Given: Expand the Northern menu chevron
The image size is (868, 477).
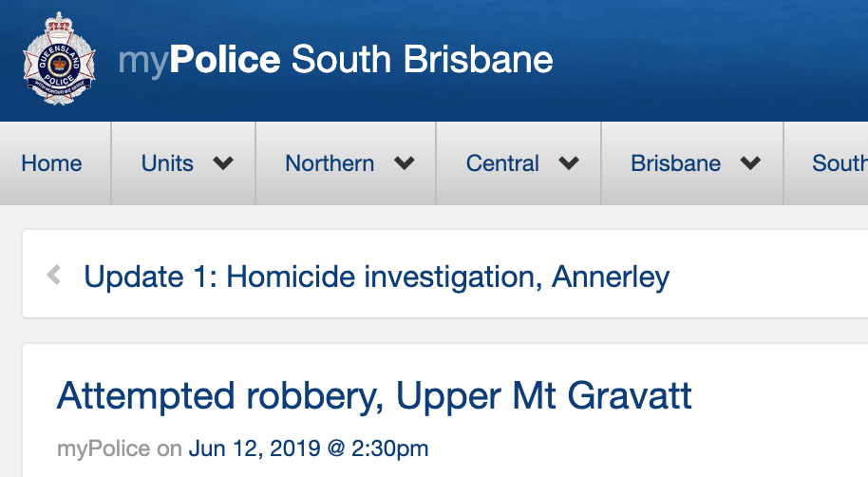Looking at the screenshot, I should [404, 163].
